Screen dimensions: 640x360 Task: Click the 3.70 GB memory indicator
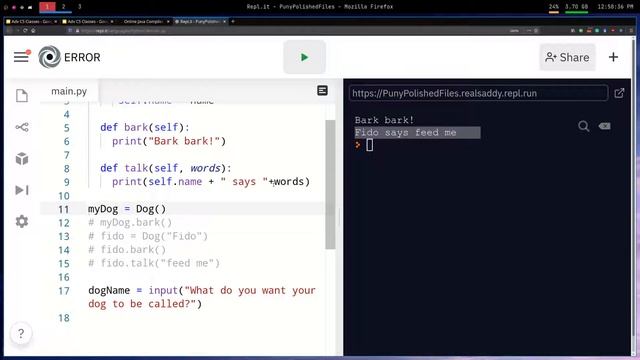tap(576, 7)
